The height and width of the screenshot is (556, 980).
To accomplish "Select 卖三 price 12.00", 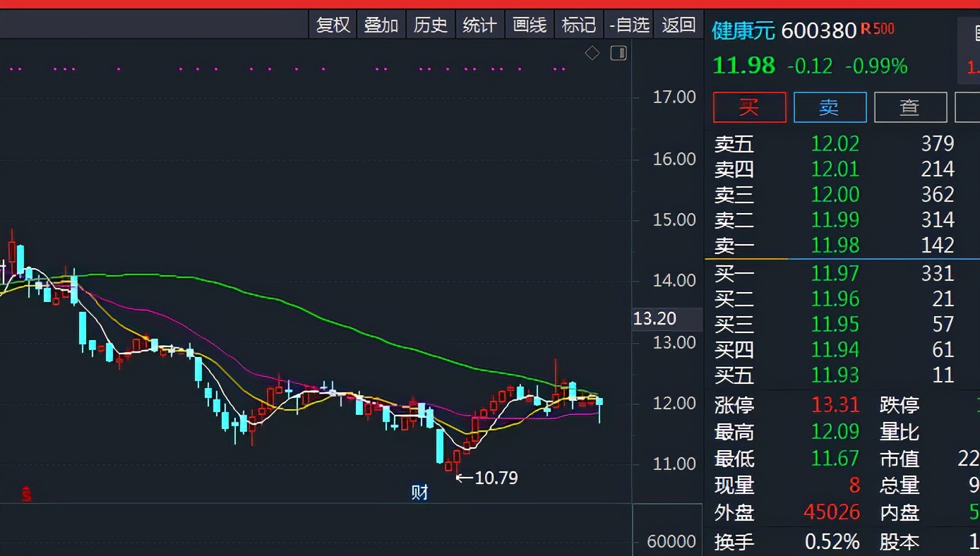I will (x=835, y=195).
